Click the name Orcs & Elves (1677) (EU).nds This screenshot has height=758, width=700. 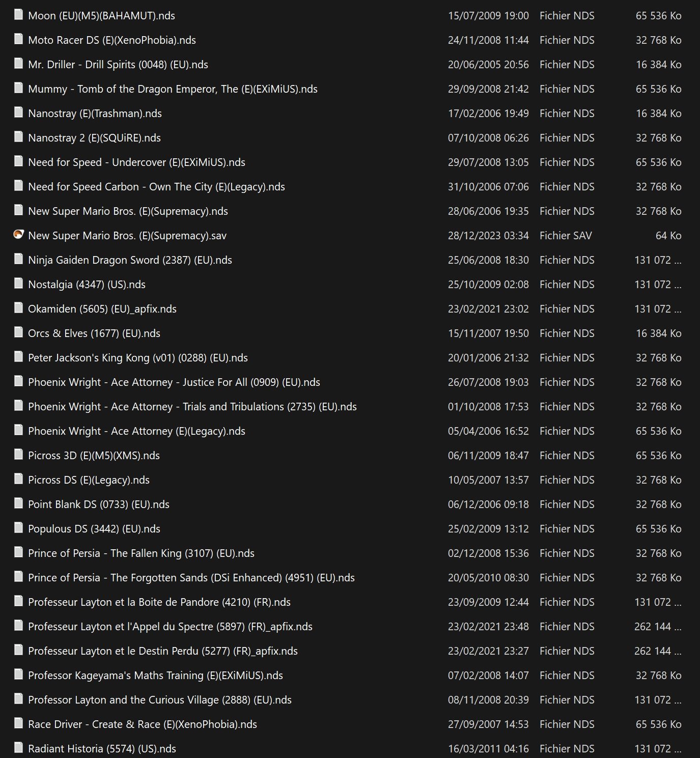point(94,333)
